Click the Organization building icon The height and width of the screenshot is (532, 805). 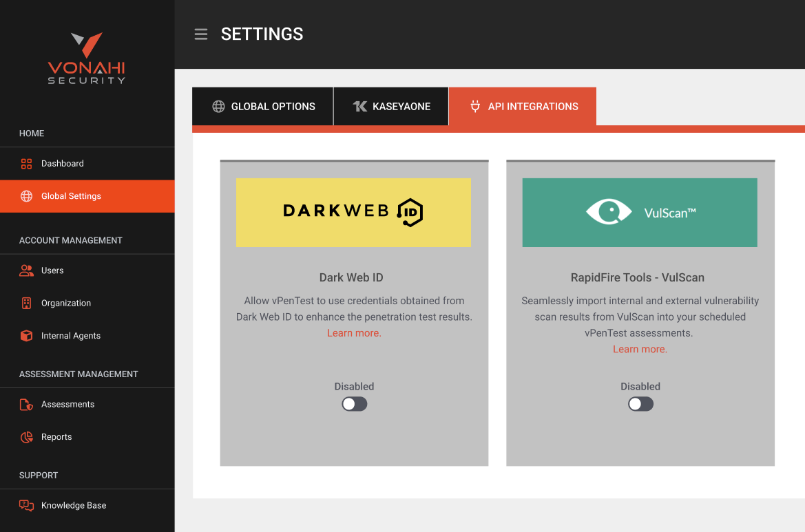pyautogui.click(x=27, y=303)
